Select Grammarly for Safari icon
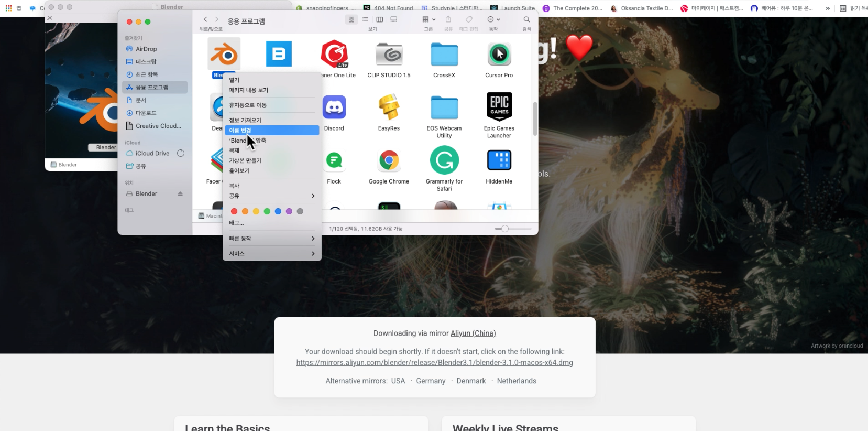The height and width of the screenshot is (431, 868). (x=444, y=160)
